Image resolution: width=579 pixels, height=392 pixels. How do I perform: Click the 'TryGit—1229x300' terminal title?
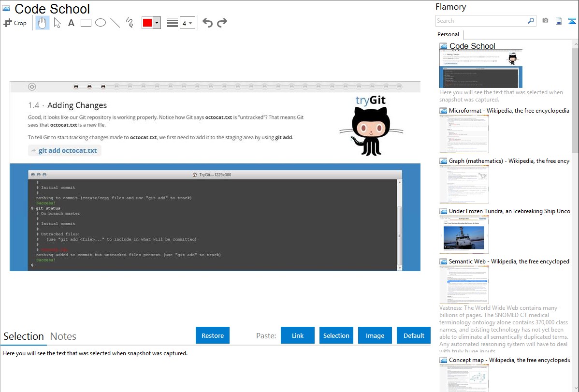[215, 175]
